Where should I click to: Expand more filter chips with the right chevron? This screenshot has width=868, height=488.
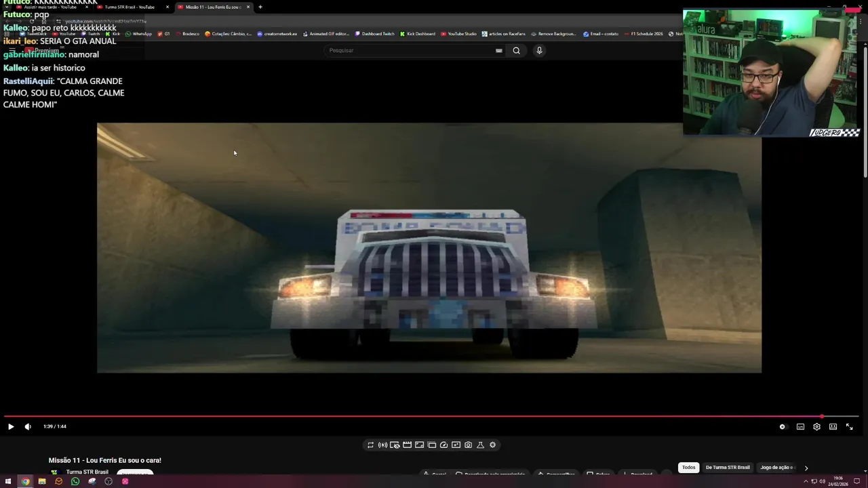tap(806, 468)
